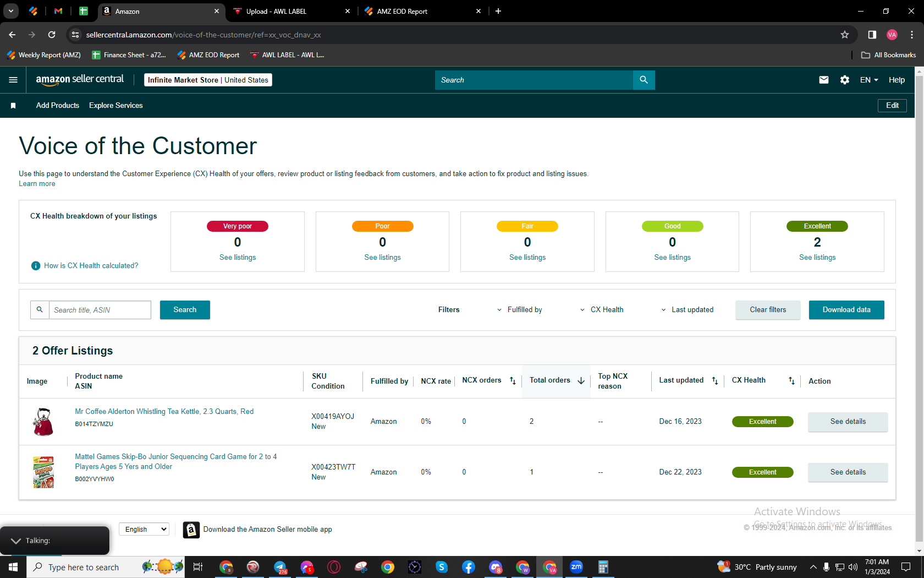The image size is (924, 578).
Task: Click the magnifier search button in header
Action: [x=643, y=80]
